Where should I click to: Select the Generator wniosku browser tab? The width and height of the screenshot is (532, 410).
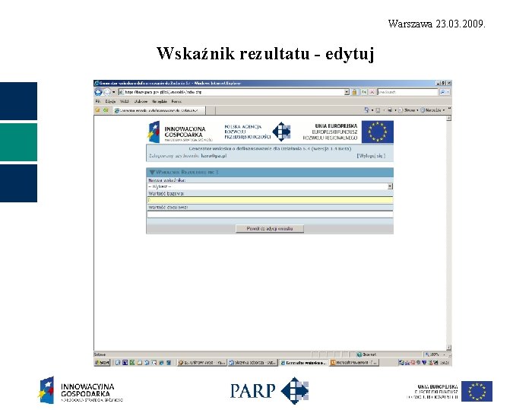[159, 110]
